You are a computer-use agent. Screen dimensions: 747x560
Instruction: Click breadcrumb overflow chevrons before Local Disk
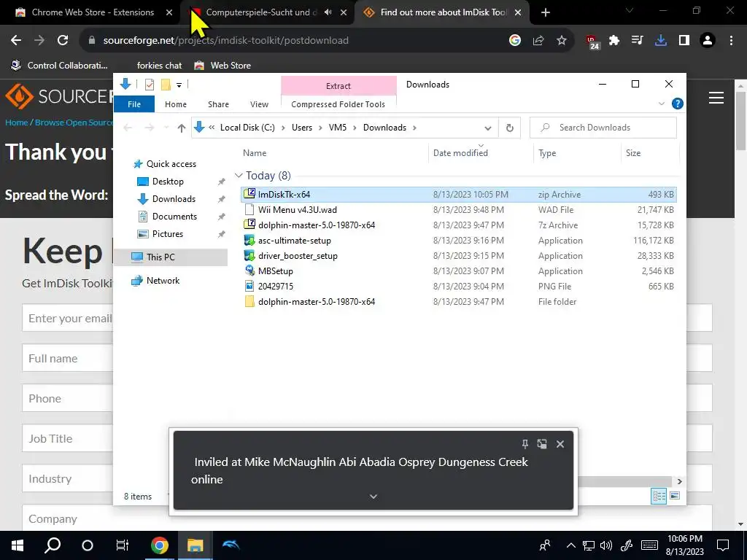(x=212, y=128)
